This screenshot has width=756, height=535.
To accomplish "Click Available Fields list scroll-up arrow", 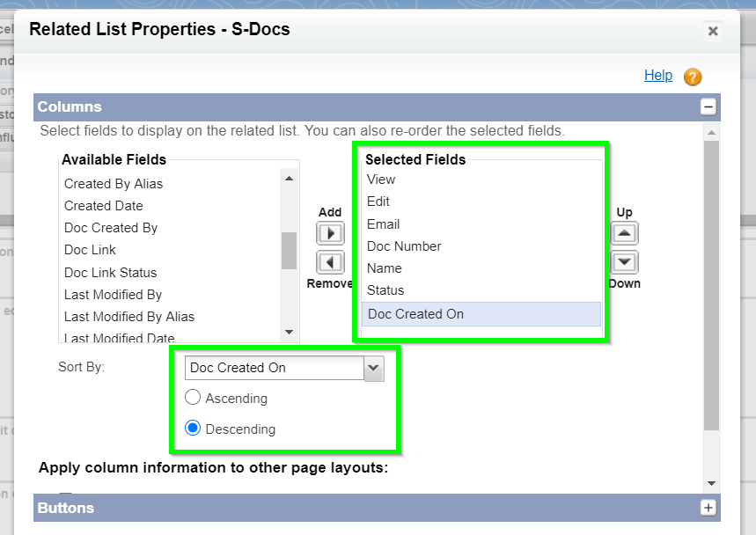I will 289,179.
